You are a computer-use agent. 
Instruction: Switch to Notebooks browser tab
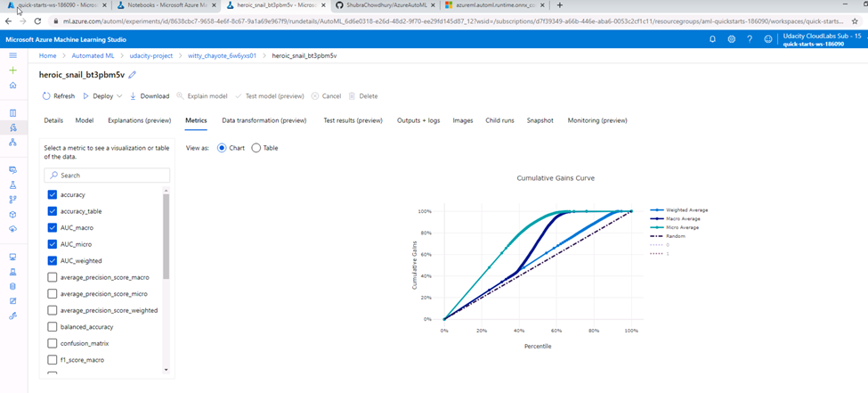(x=165, y=5)
